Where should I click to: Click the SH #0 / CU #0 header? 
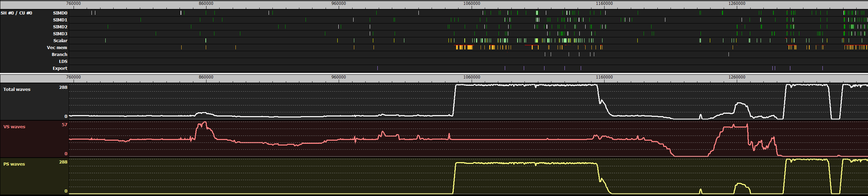pos(16,13)
